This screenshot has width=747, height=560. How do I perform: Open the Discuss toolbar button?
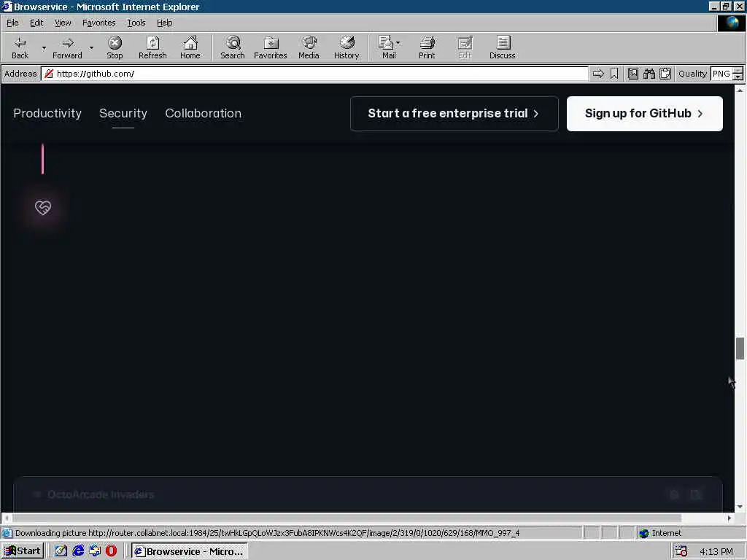[502, 47]
